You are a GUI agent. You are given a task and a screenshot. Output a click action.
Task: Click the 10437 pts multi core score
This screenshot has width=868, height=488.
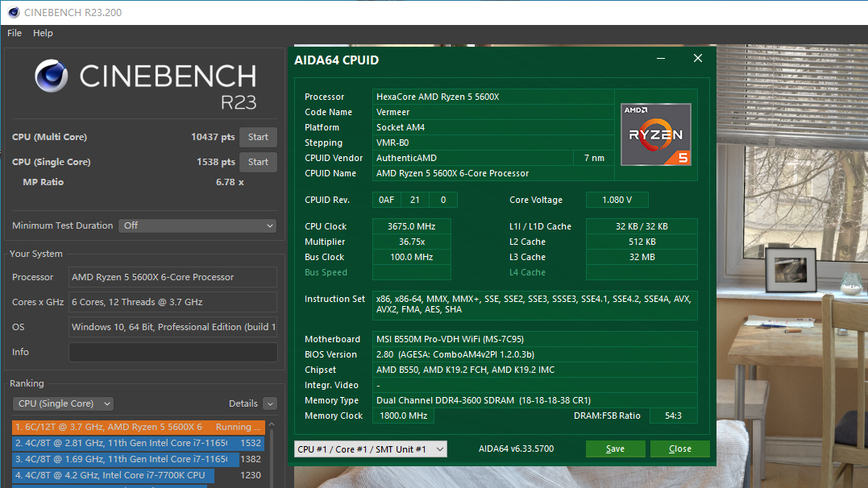pos(213,137)
